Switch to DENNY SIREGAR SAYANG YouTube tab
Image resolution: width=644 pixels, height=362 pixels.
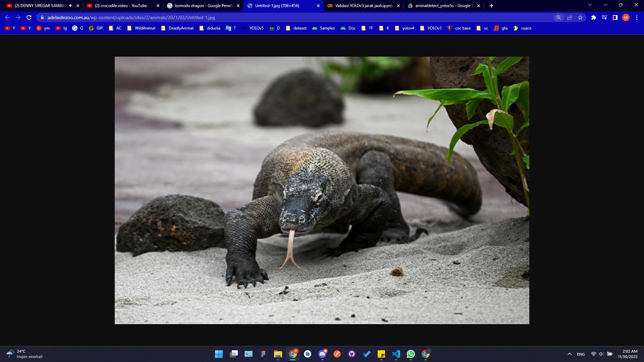(40, 6)
